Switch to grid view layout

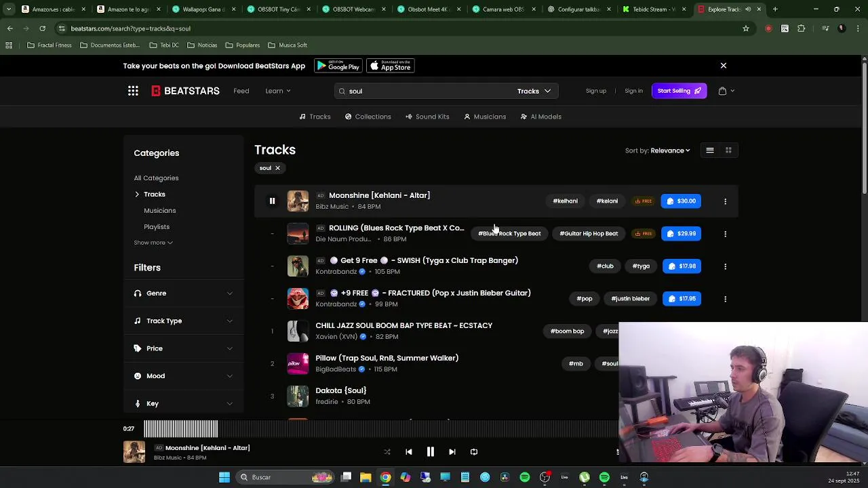pos(728,150)
